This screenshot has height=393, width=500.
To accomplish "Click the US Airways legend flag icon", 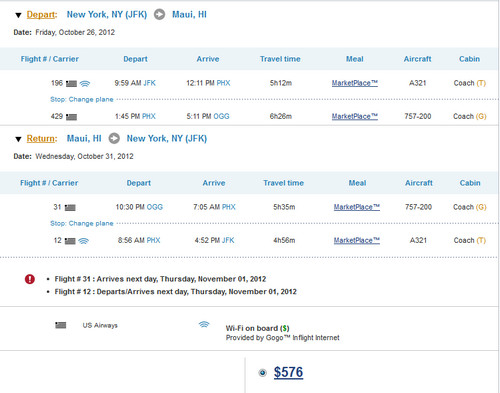I will (x=60, y=325).
